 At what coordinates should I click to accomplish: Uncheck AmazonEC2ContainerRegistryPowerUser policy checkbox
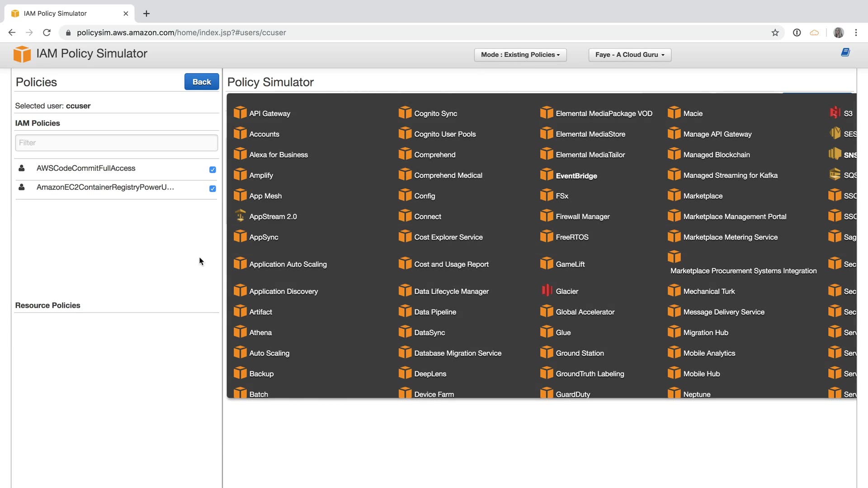(x=212, y=188)
